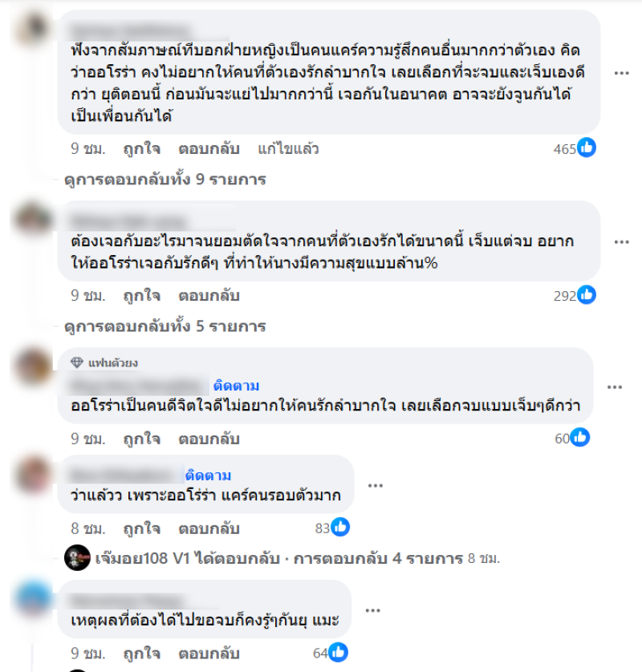Click the like reaction icon showing 64
Viewport: 642px width, 672px height.
338,652
